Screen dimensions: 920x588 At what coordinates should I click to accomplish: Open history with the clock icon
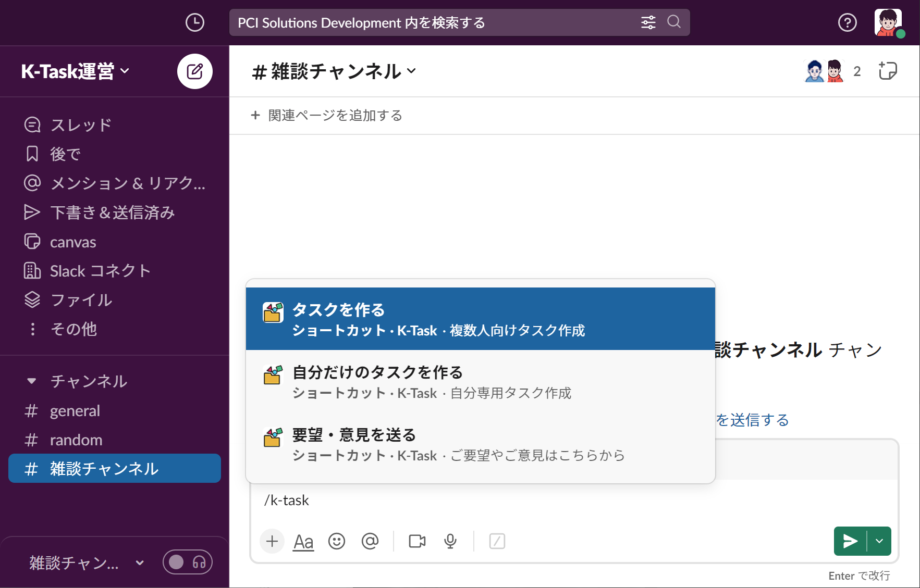pos(195,22)
